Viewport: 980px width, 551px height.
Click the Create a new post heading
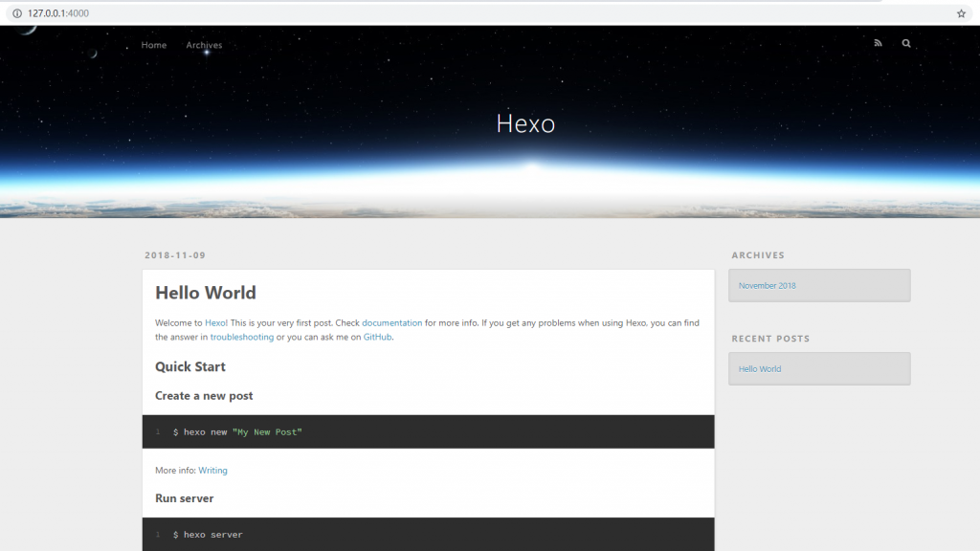point(204,395)
